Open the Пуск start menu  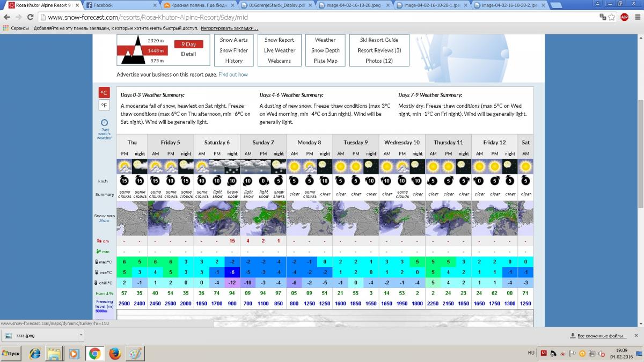point(11,353)
